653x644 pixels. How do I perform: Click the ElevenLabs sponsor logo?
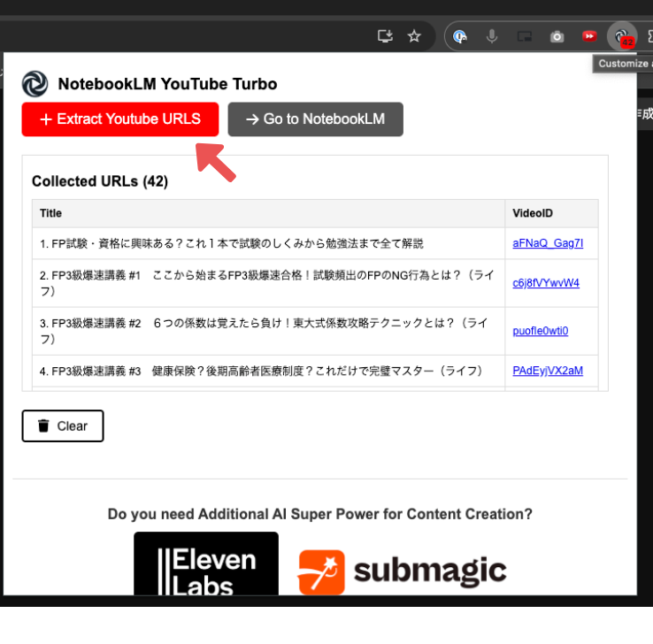[206, 563]
